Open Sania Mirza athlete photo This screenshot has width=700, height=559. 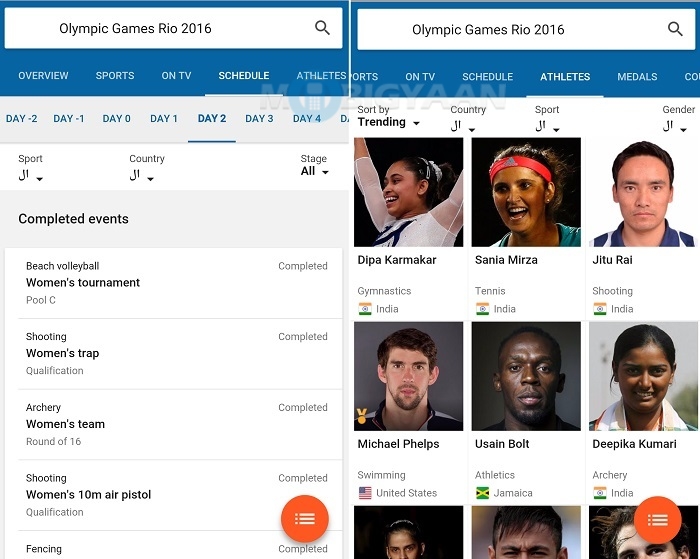coord(526,192)
